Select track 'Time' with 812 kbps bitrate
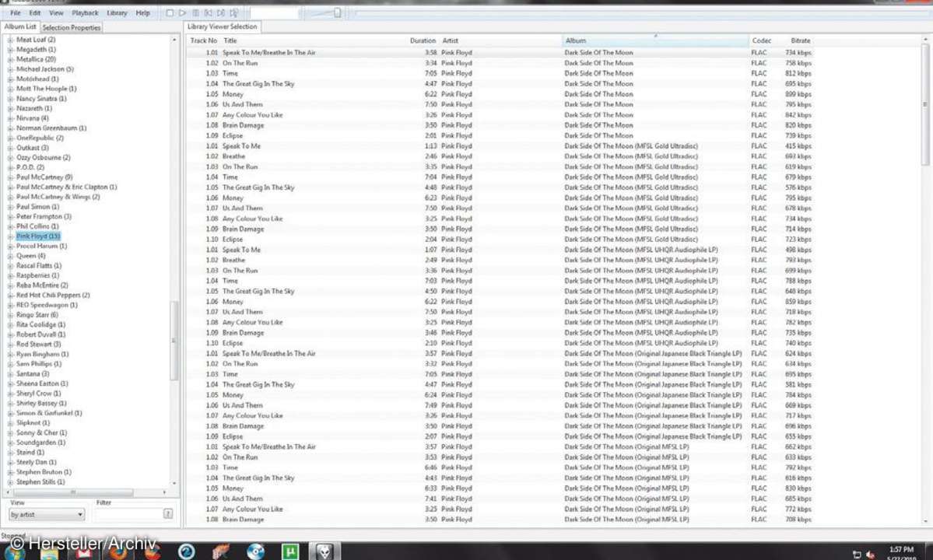 (x=500, y=73)
